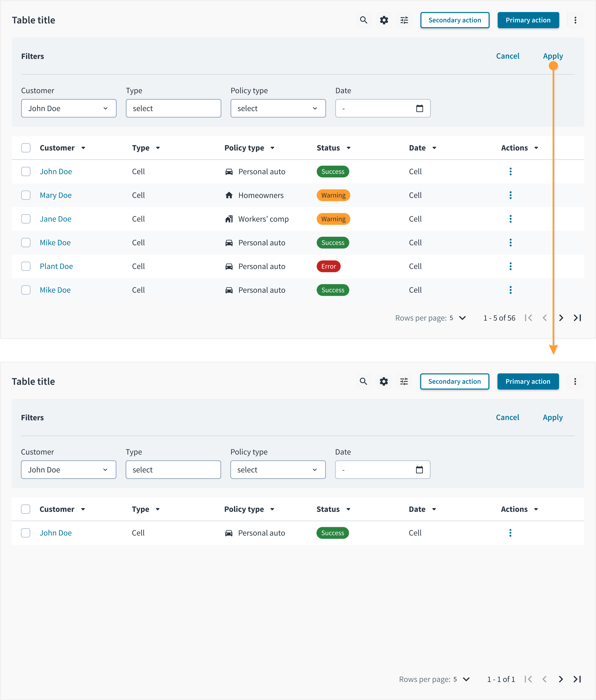
Task: Go to next page in top table
Action: [561, 318]
